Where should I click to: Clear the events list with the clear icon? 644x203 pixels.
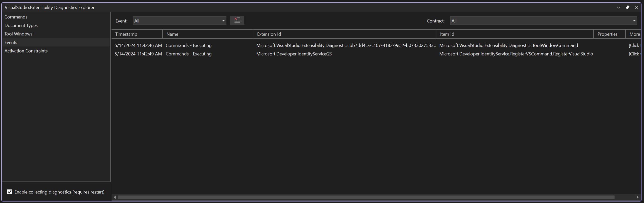237,20
